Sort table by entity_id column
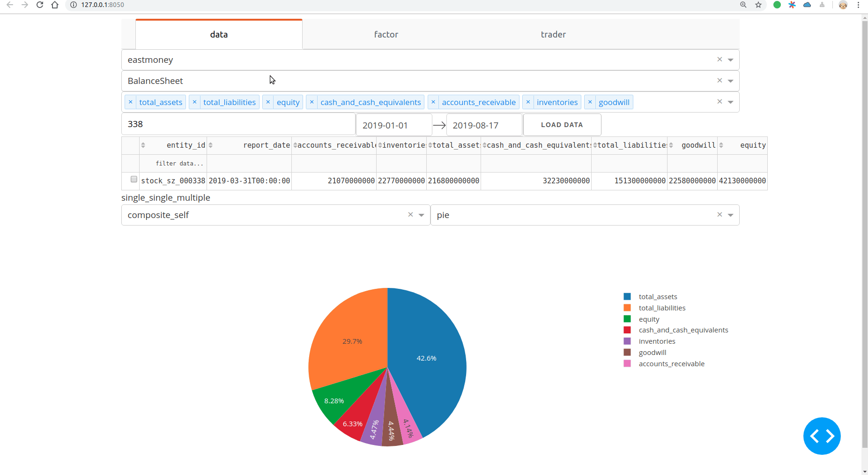868x475 pixels. click(143, 145)
